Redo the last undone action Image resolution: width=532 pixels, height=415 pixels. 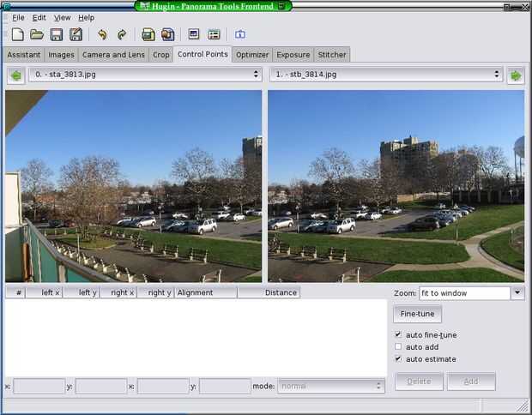coord(122,34)
